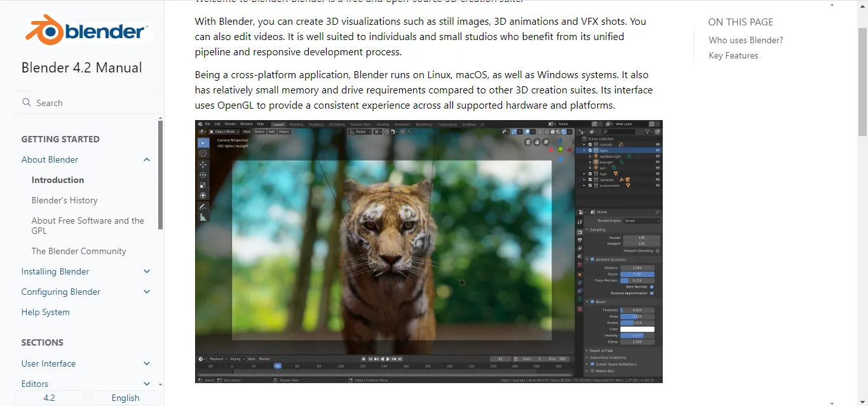Click the Bloom Color white swatch
The width and height of the screenshot is (868, 406).
(x=637, y=329)
